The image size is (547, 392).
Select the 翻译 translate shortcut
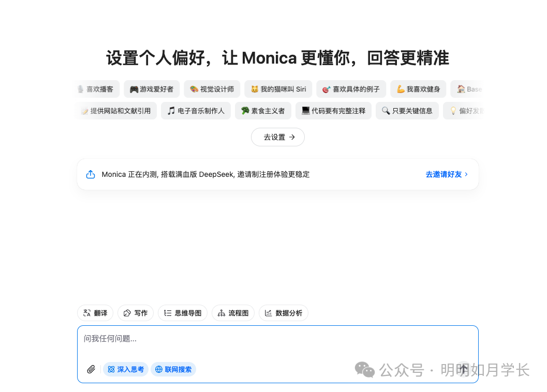point(95,313)
